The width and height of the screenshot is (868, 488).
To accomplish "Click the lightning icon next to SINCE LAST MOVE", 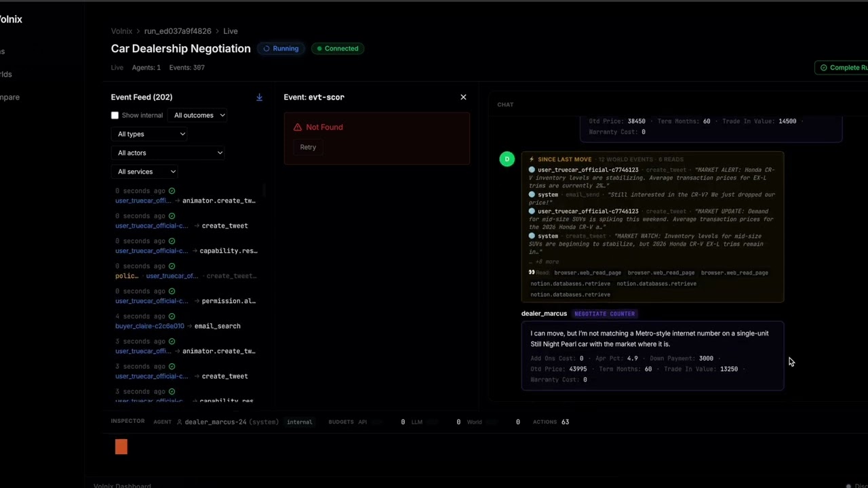I will (x=532, y=159).
